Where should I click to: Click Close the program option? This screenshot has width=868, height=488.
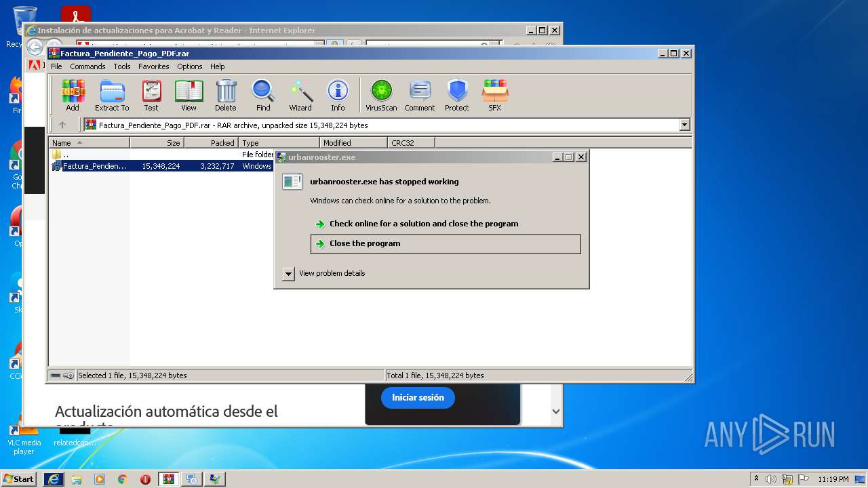pos(446,244)
